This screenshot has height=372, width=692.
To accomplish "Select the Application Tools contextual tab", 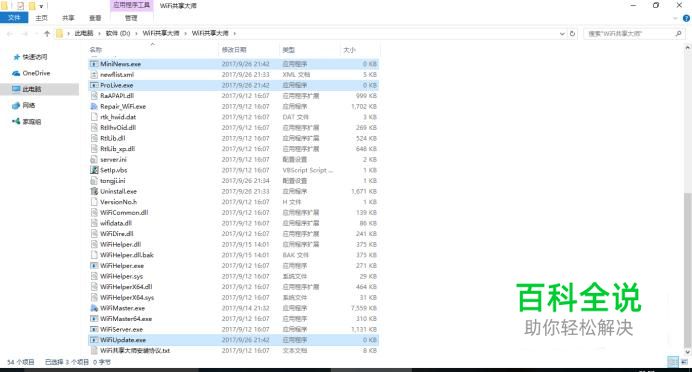I will pyautogui.click(x=131, y=5).
